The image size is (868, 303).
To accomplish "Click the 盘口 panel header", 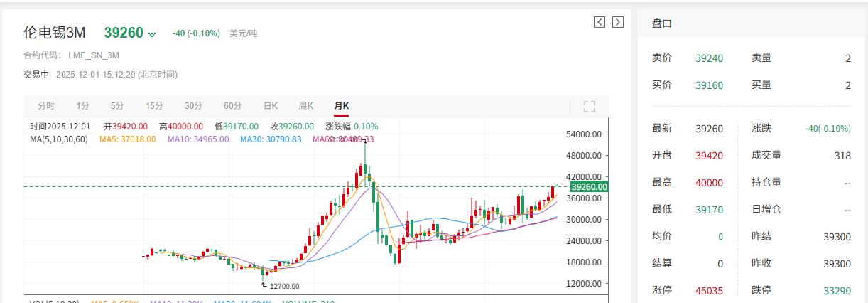I will (662, 23).
